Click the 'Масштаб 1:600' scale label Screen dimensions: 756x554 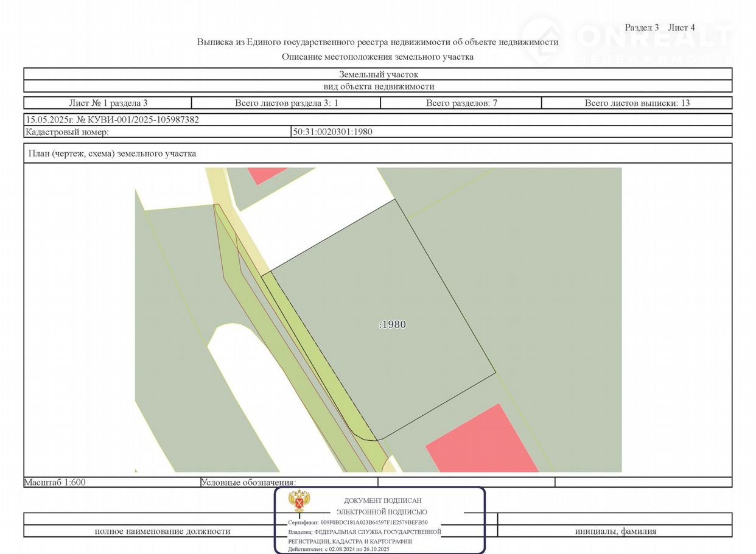(55, 482)
